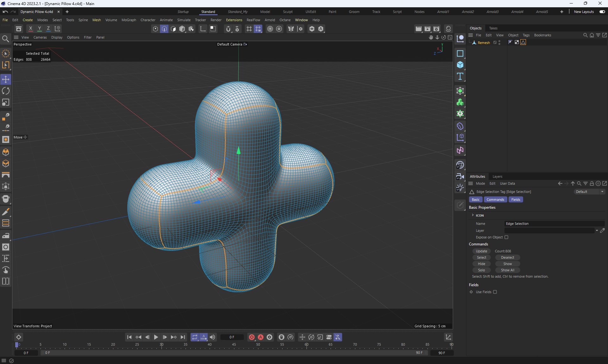Click the Record Active Objects button
This screenshot has width=608, height=364.
[252, 337]
